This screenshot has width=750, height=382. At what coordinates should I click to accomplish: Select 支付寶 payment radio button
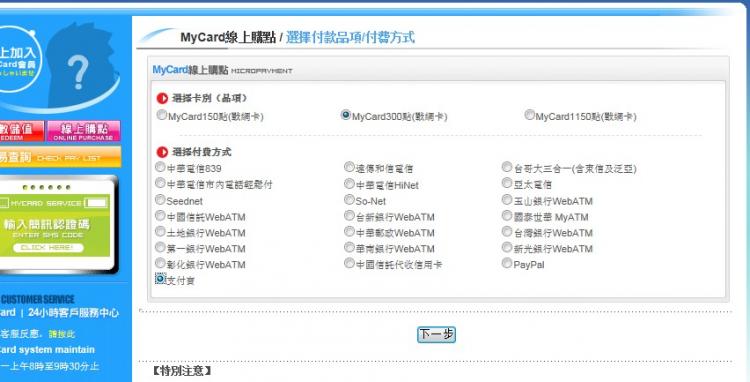coord(160,278)
